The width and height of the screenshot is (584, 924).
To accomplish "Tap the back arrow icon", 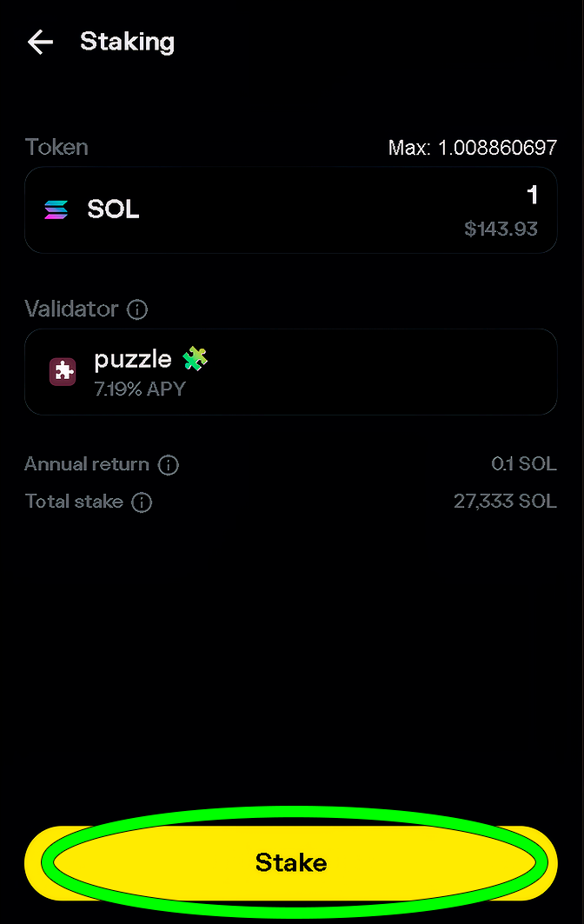I will click(x=40, y=42).
